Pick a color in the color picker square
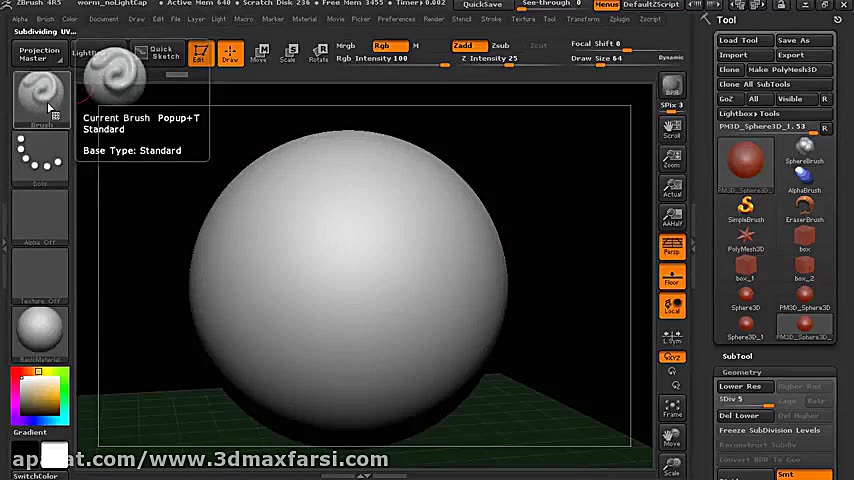 pyautogui.click(x=40, y=396)
